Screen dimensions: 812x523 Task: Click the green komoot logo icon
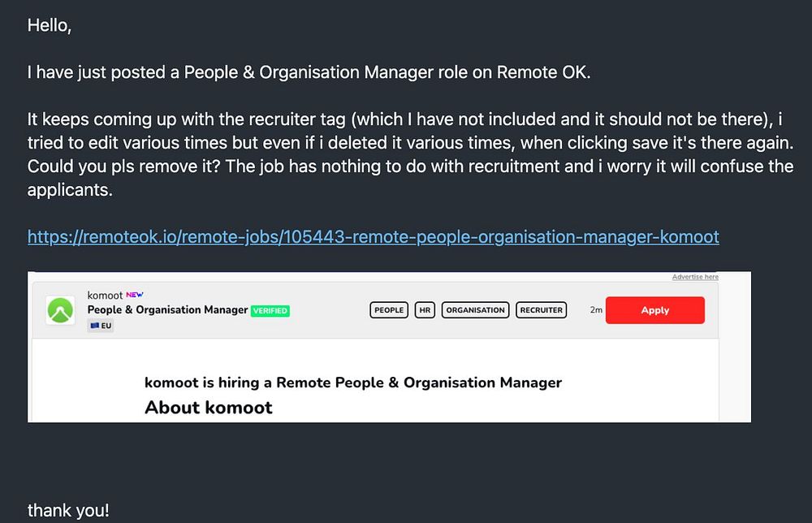60,310
